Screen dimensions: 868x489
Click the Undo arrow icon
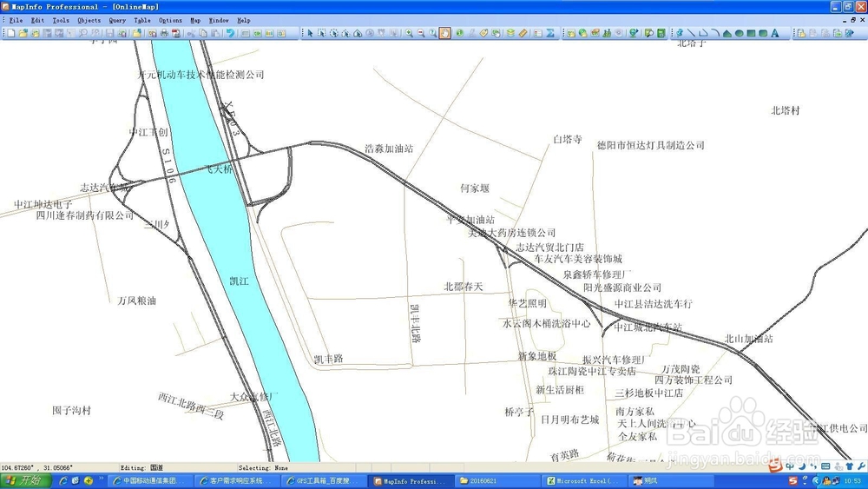pyautogui.click(x=230, y=33)
